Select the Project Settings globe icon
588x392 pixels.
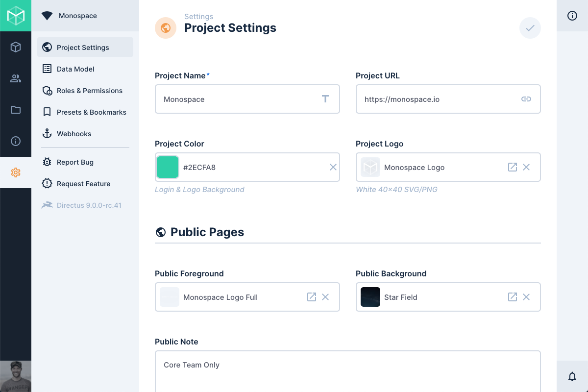47,47
